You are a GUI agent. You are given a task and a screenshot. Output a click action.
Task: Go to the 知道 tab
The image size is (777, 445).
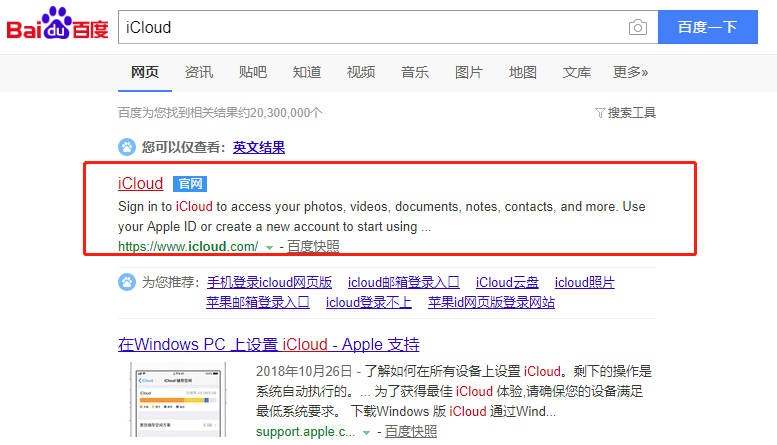(307, 72)
